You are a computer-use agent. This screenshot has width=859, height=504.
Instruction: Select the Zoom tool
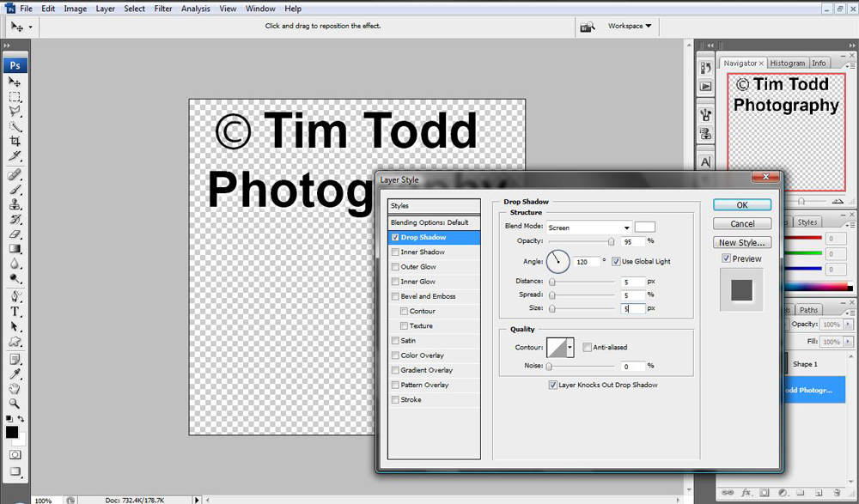click(15, 404)
